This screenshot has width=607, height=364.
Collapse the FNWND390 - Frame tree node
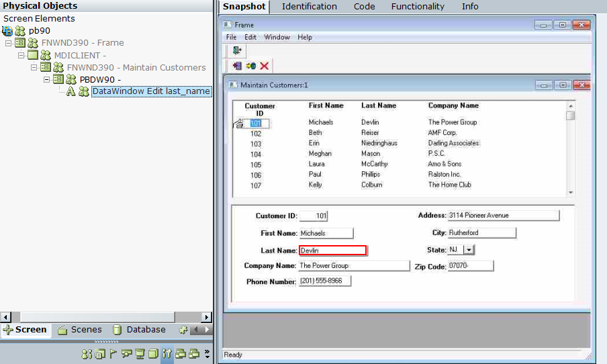(x=9, y=43)
